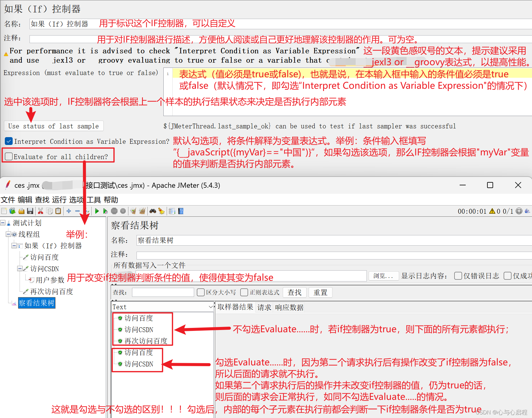Toggle 区分大小写 checkbox

pyautogui.click(x=200, y=292)
